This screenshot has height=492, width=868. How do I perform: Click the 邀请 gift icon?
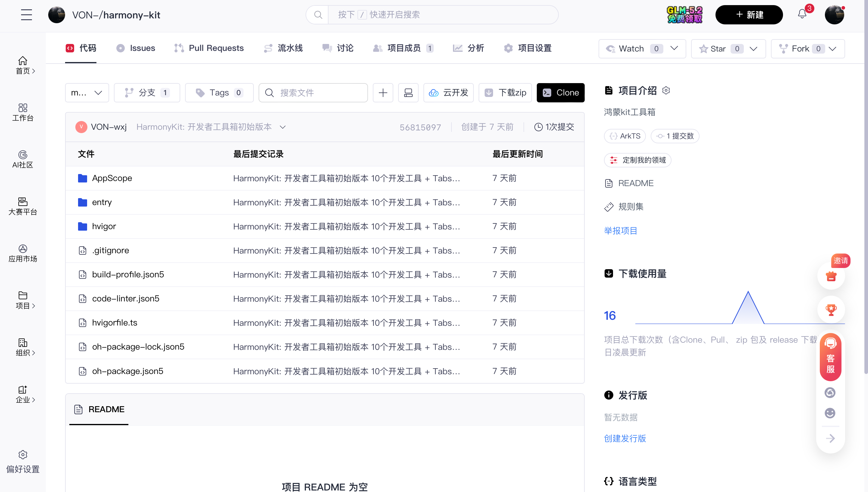coord(831,276)
